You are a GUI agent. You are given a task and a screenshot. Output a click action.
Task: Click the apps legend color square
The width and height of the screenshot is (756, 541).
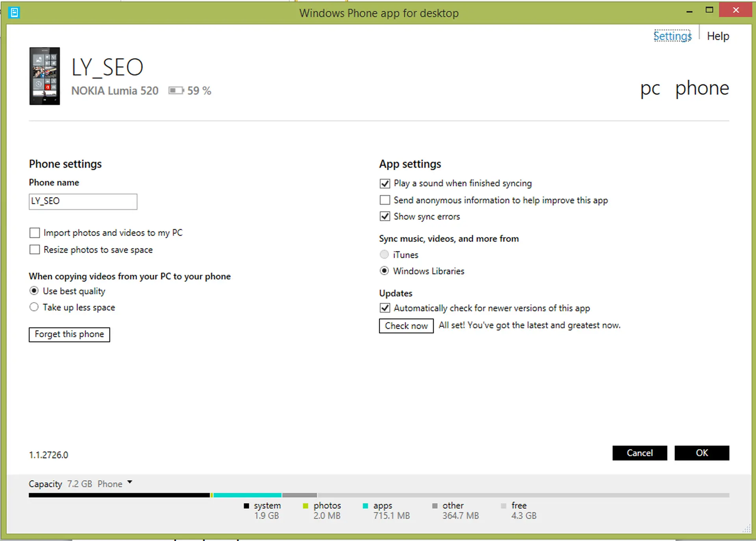[365, 506]
